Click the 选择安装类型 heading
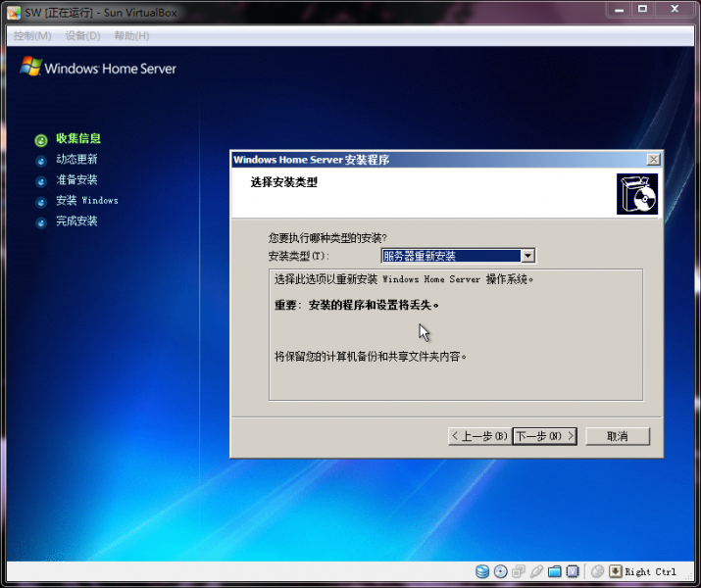The height and width of the screenshot is (588, 701). click(284, 182)
